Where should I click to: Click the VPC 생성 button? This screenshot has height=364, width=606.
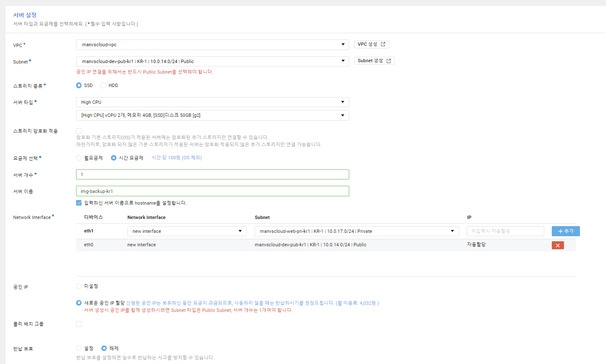372,44
